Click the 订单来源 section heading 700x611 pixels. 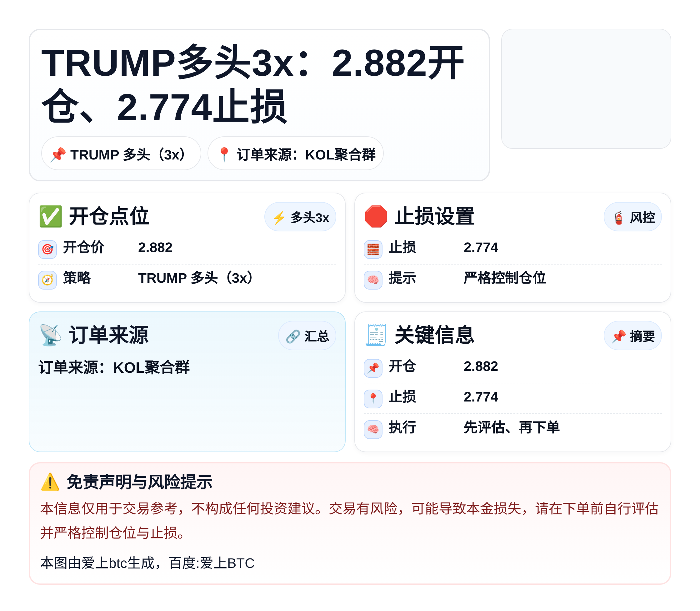[109, 335]
